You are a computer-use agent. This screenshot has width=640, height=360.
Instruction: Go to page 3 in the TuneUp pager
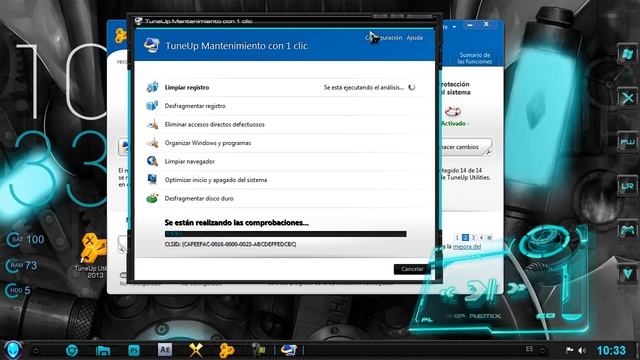(473, 238)
